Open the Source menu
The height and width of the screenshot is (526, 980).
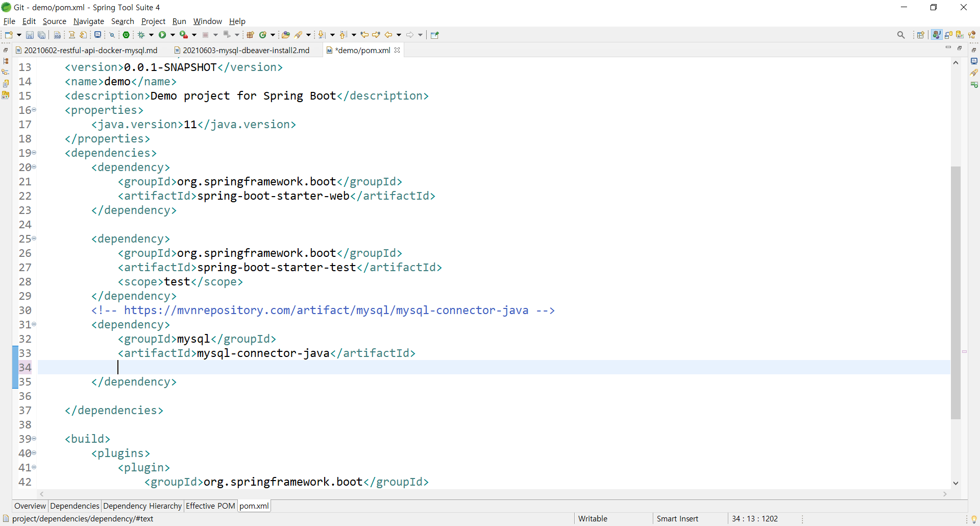[55, 21]
